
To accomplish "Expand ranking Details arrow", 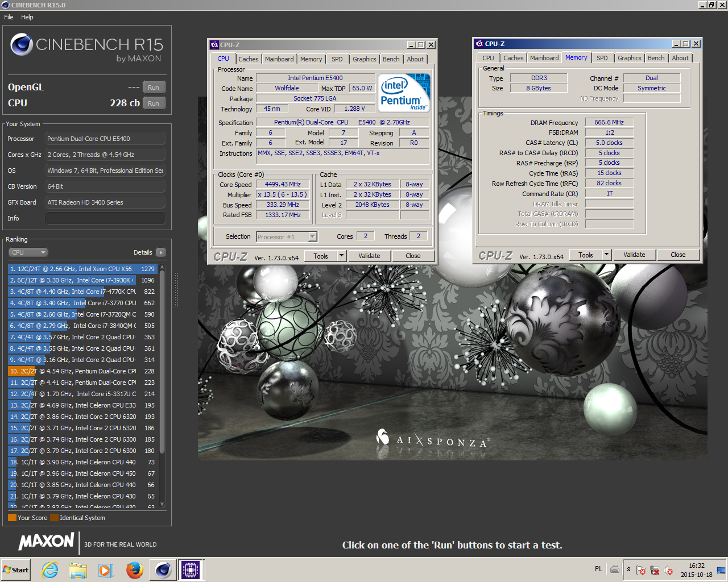I will [x=161, y=252].
